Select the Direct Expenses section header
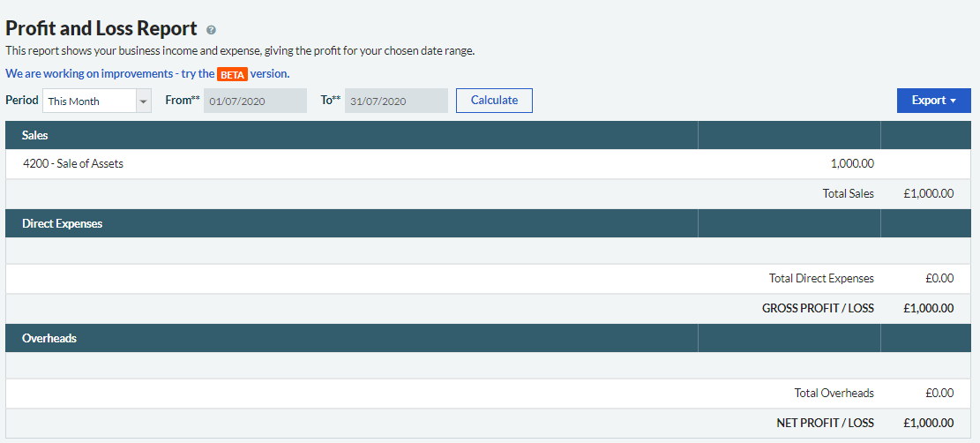This screenshot has height=443, width=980. click(63, 224)
